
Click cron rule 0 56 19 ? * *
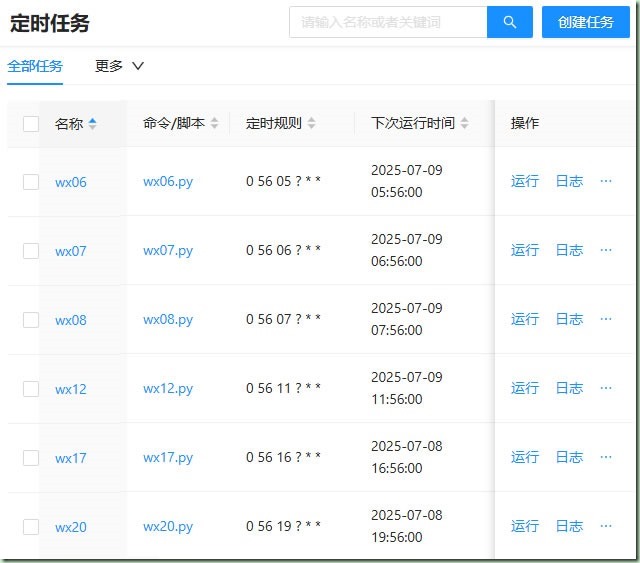[x=283, y=526]
